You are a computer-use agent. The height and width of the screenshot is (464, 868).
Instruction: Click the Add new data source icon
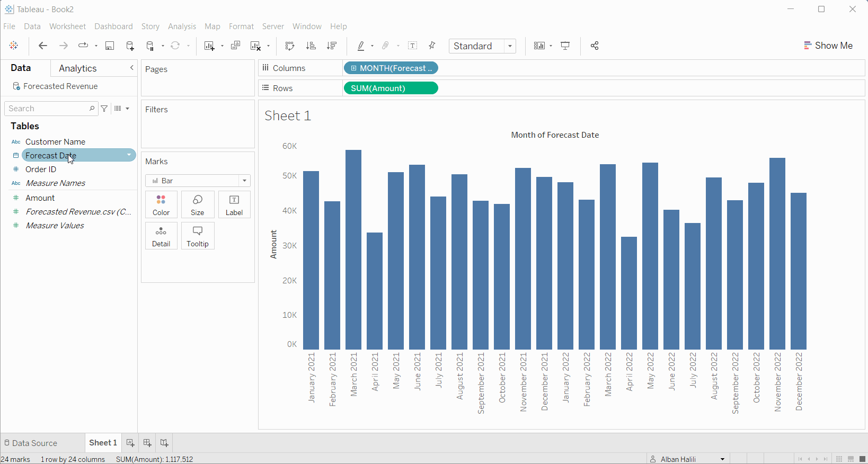(x=130, y=46)
